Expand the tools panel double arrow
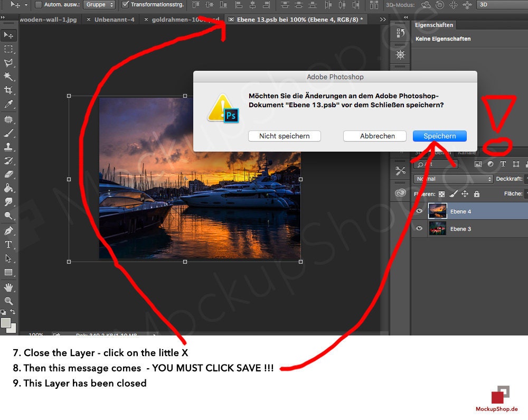Viewport: 528px width, 420px height. (x=3, y=17)
